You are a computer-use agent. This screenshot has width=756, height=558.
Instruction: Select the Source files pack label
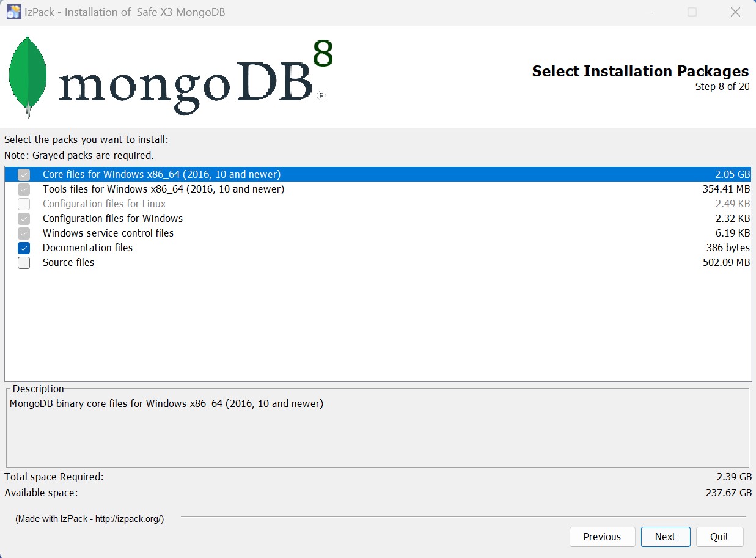pos(68,263)
